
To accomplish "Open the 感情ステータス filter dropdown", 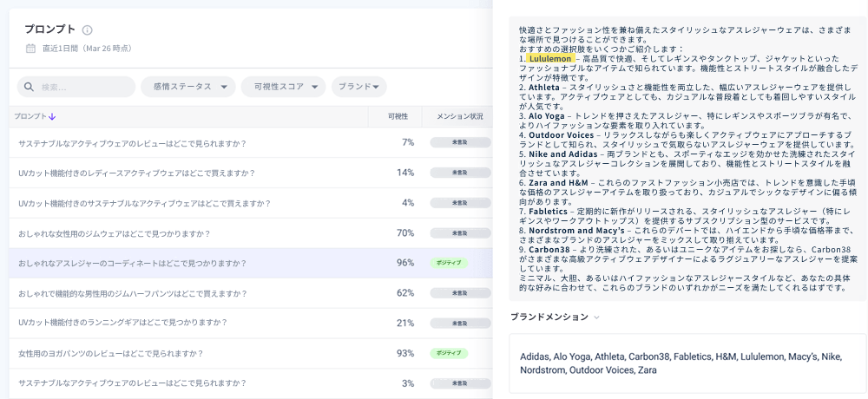I will point(188,87).
